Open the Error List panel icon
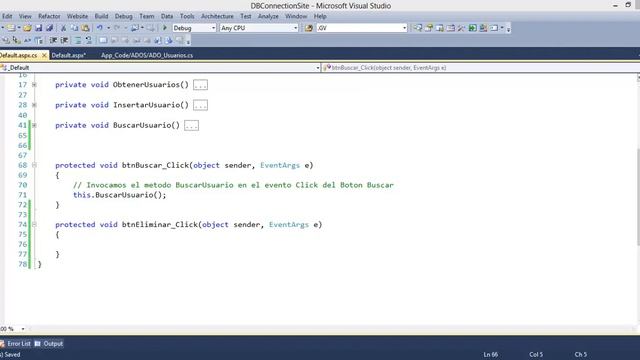This screenshot has height=360, width=640. (x=2, y=344)
